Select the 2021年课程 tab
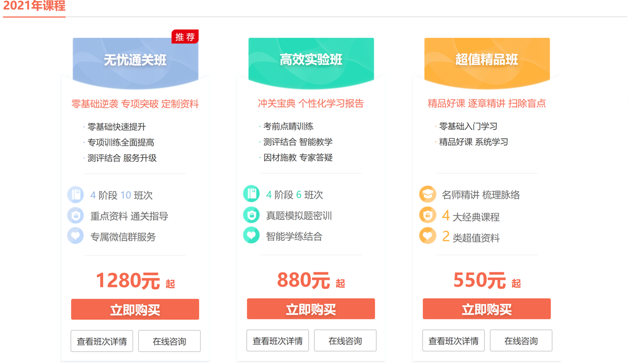 34,6
